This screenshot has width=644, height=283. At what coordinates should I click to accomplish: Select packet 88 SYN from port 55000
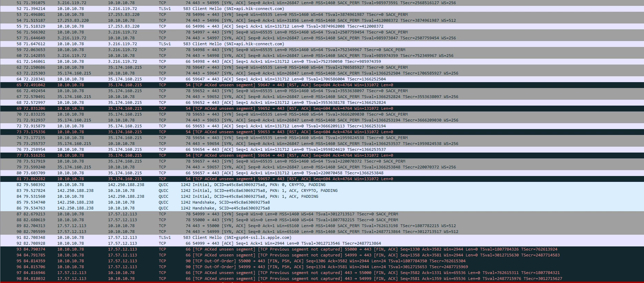(322, 220)
